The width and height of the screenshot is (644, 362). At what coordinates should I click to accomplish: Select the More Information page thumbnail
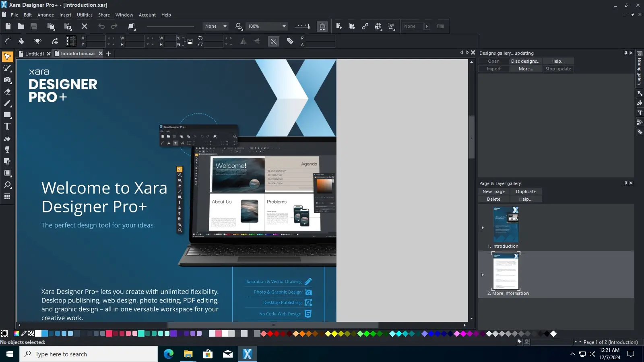point(506,271)
